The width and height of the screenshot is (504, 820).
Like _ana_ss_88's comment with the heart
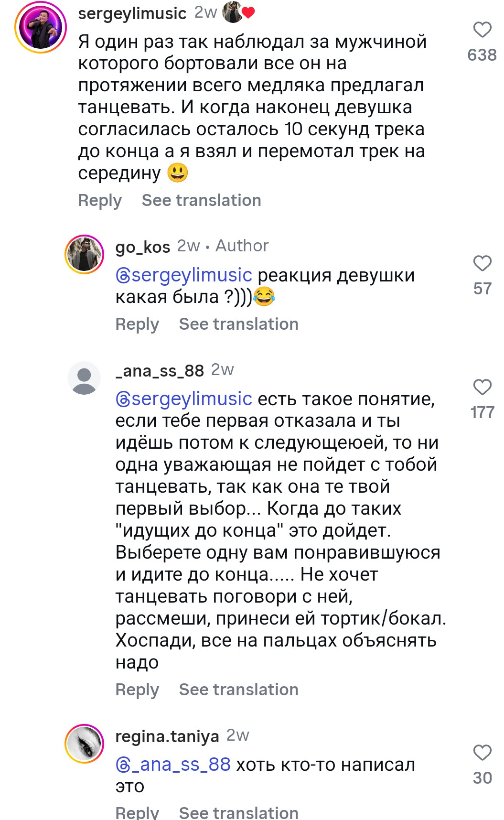(482, 387)
